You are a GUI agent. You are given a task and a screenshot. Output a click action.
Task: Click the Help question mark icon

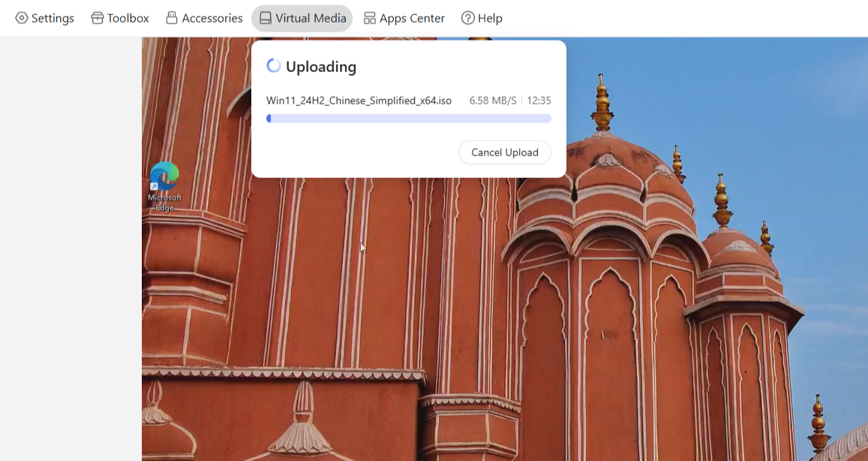[x=468, y=18]
